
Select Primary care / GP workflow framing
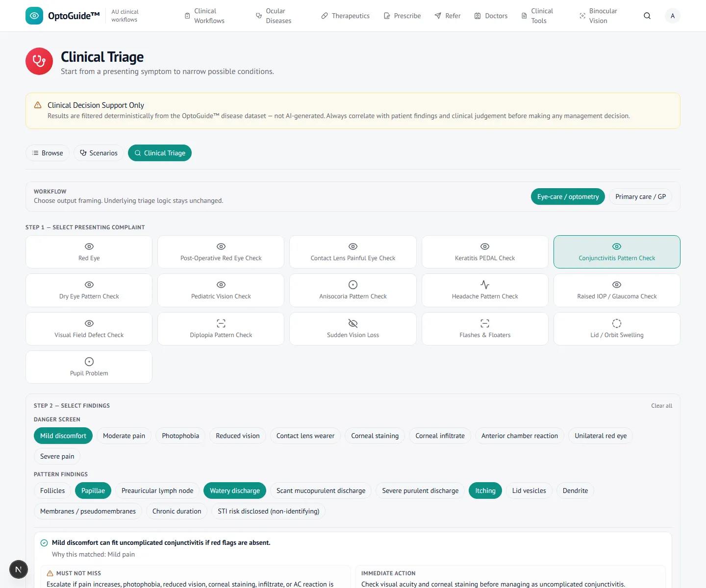click(640, 196)
